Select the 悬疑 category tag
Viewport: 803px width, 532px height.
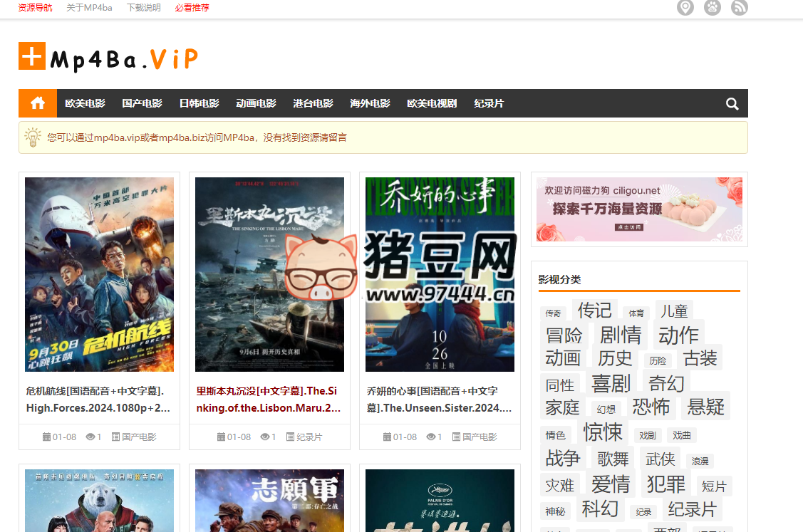tap(705, 407)
